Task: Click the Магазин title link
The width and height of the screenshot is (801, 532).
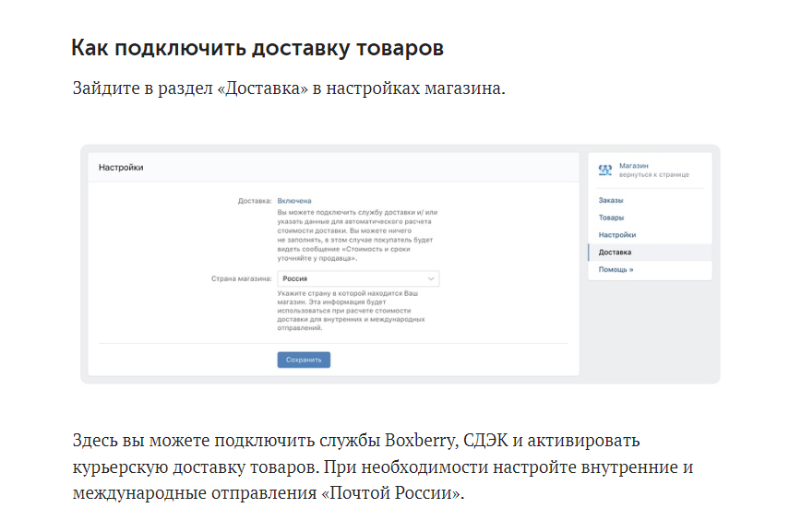Action: (x=633, y=166)
